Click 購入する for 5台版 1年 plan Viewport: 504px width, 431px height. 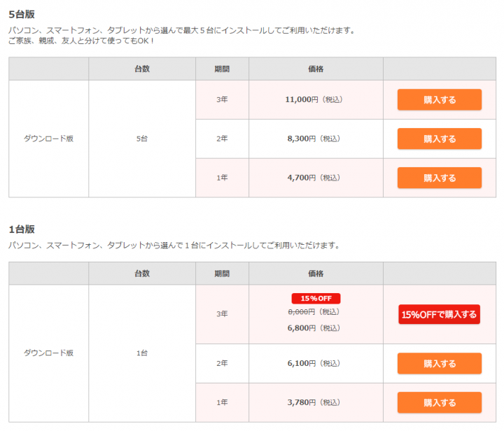(x=440, y=178)
